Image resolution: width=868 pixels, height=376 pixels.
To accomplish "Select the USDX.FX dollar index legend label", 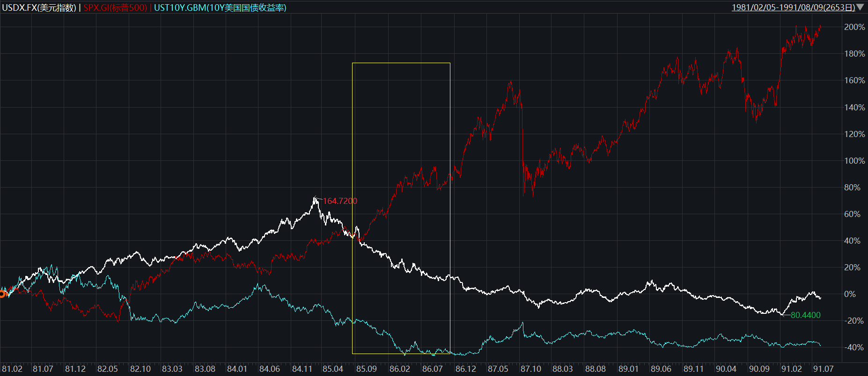I will tap(39, 7).
